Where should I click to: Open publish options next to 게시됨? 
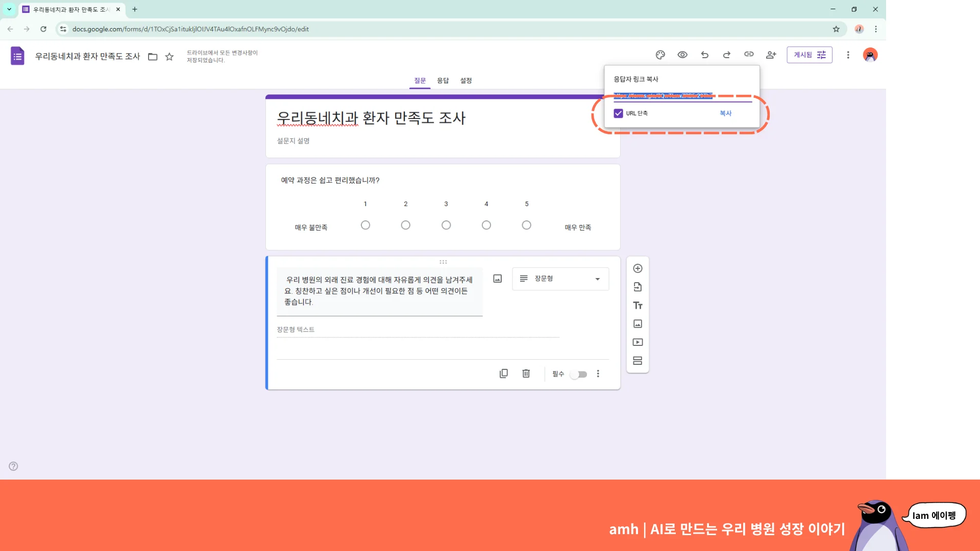click(821, 55)
